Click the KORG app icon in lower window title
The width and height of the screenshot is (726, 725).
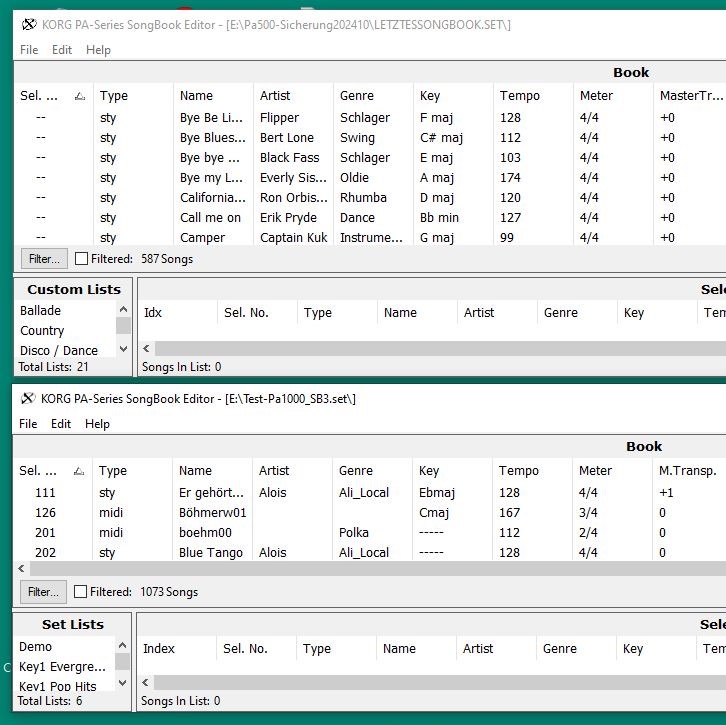28,399
